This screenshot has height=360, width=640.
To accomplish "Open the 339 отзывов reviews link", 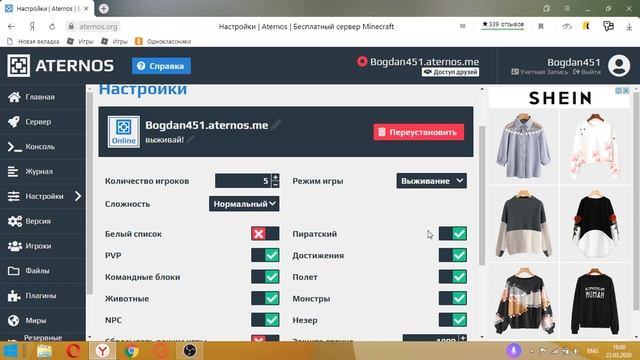I will pos(503,24).
